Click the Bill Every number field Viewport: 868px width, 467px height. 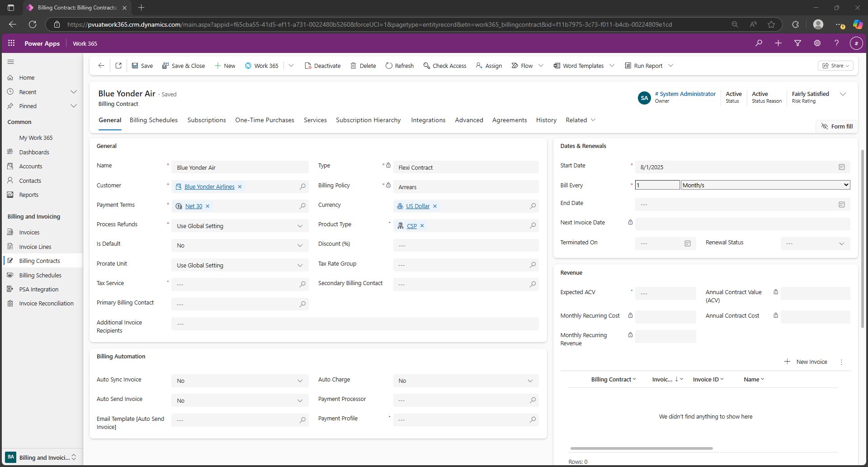tap(657, 185)
